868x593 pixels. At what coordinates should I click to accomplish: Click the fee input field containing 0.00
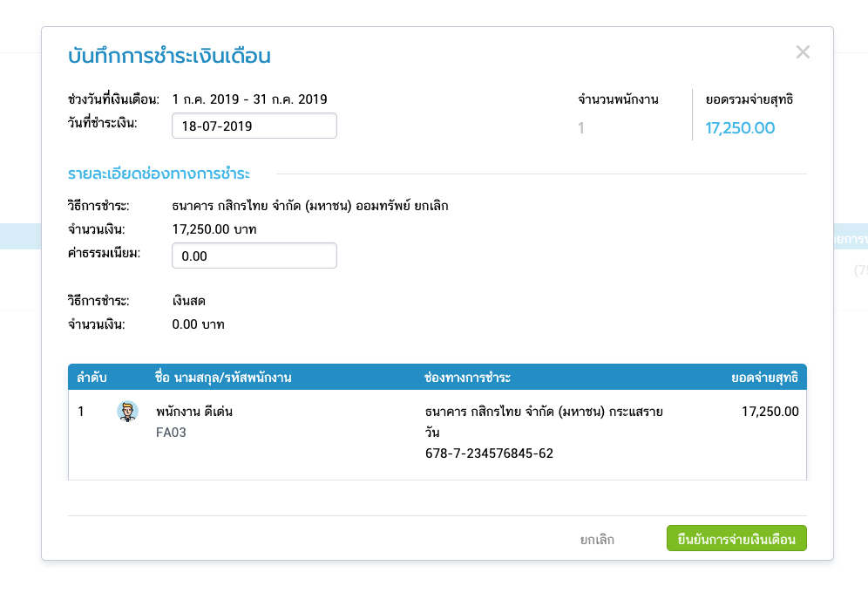254,256
